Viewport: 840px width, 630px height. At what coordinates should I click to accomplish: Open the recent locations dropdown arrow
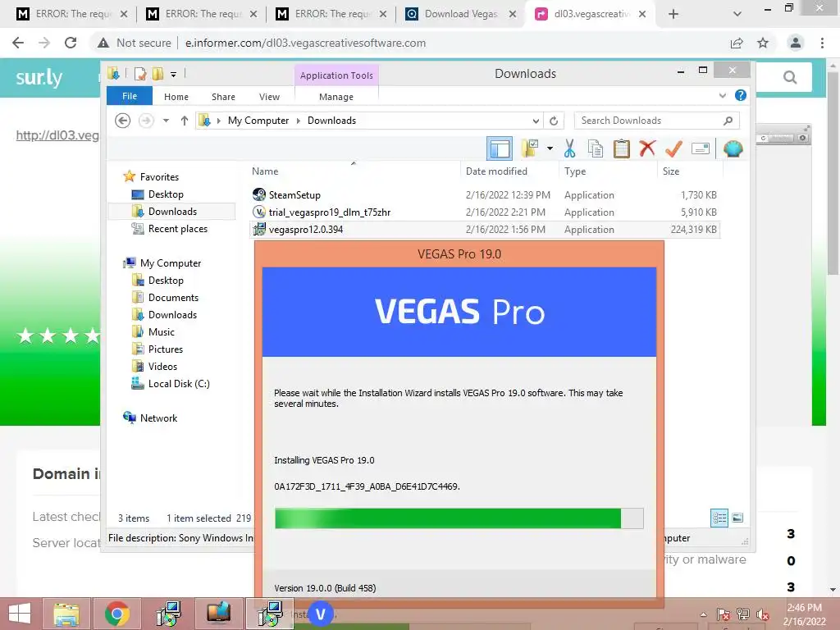point(166,121)
